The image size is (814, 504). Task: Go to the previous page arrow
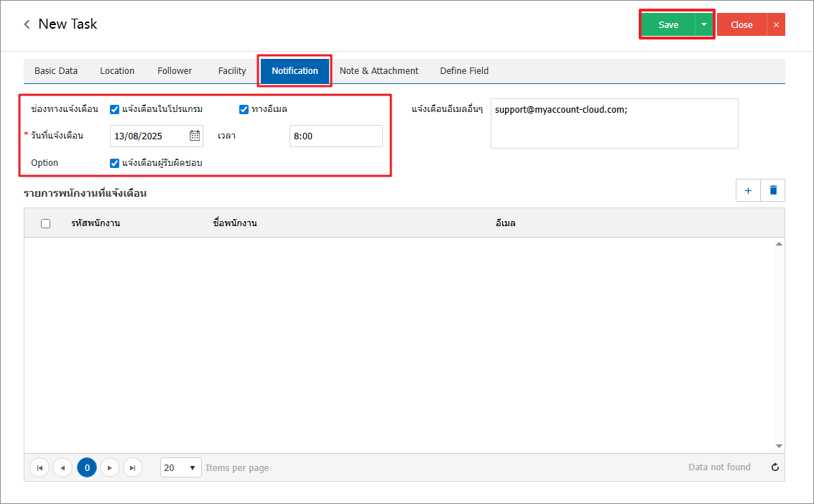63,468
